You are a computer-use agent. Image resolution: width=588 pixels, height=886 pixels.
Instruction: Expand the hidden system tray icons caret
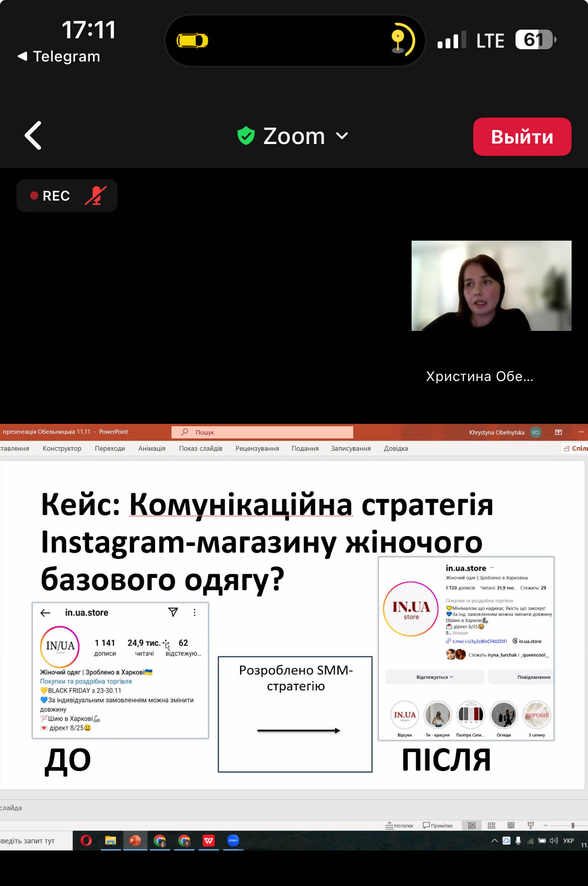click(x=495, y=841)
